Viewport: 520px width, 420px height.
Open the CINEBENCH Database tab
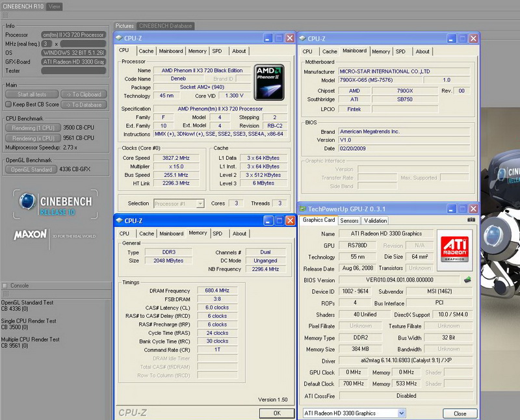(165, 26)
